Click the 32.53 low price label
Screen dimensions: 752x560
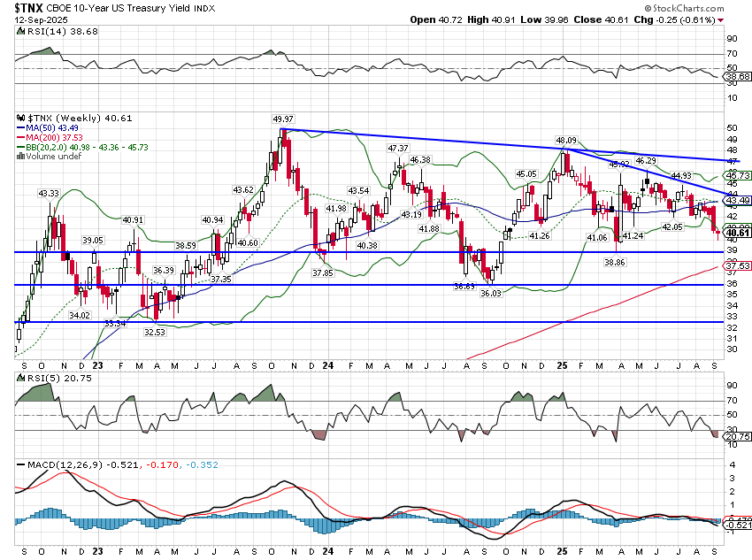coord(155,332)
